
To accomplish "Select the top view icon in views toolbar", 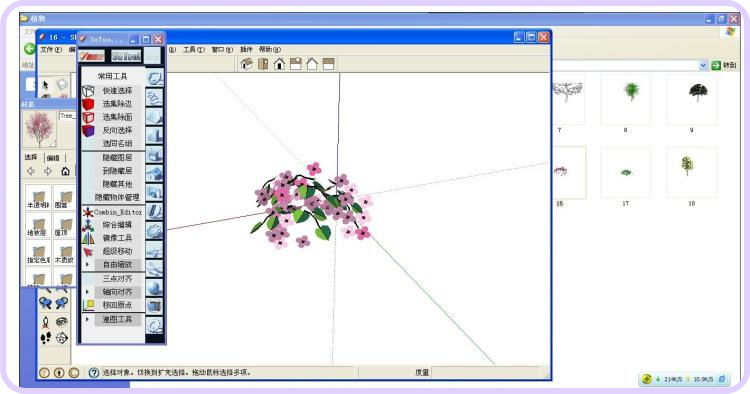I will pos(263,64).
